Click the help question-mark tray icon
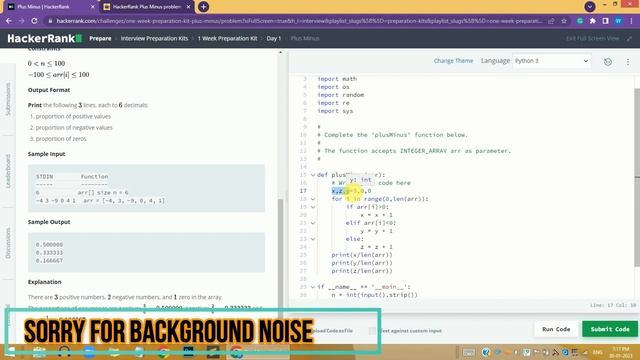The width and height of the screenshot is (640, 360). pyautogui.click(x=486, y=352)
